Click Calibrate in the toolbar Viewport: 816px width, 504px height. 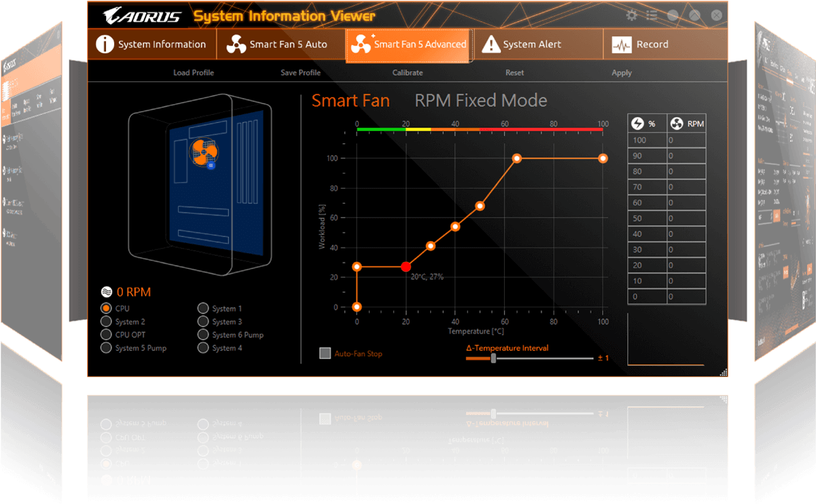(408, 73)
